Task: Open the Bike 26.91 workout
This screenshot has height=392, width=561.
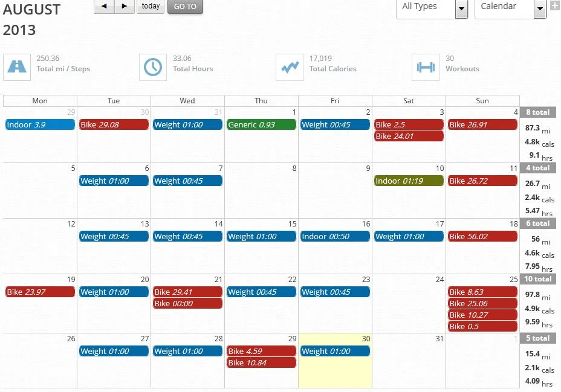Action: click(x=482, y=124)
